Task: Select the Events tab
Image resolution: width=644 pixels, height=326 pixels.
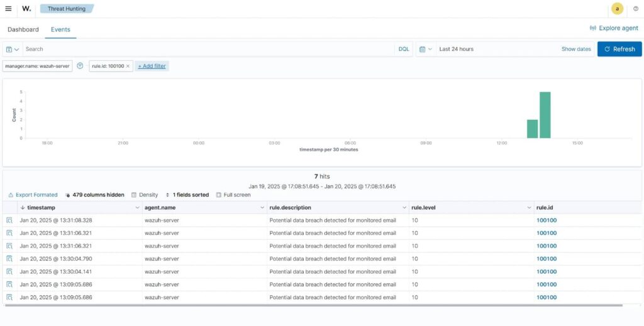Action: 60,30
